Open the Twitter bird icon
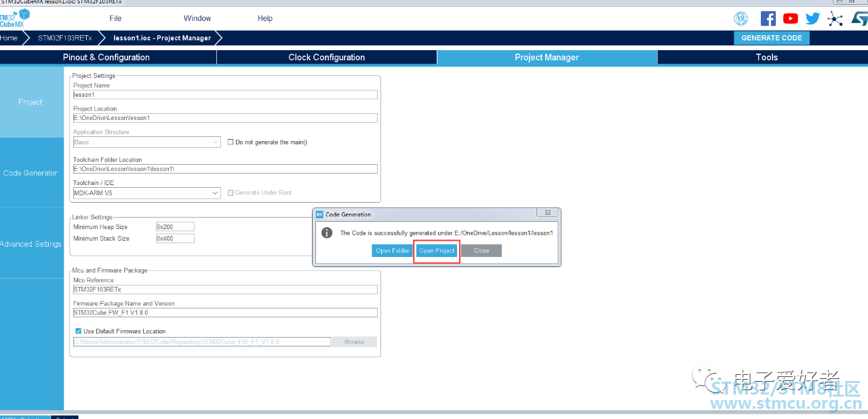Viewport: 868px width, 419px height. pyautogui.click(x=812, y=18)
